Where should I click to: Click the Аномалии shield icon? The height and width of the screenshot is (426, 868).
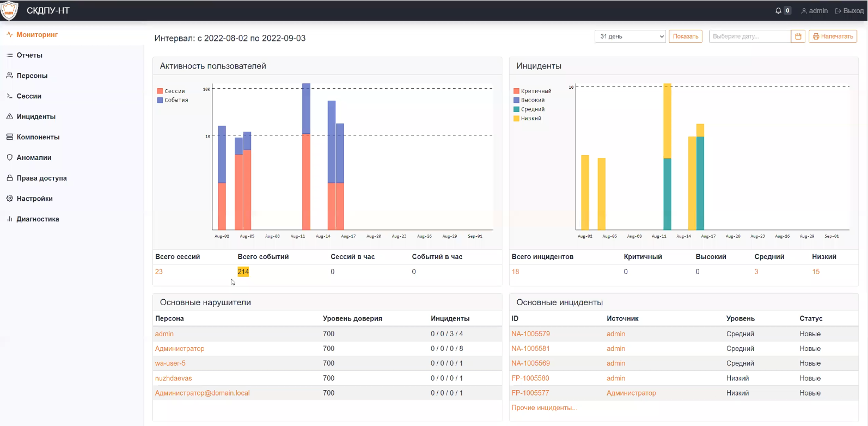pyautogui.click(x=9, y=157)
